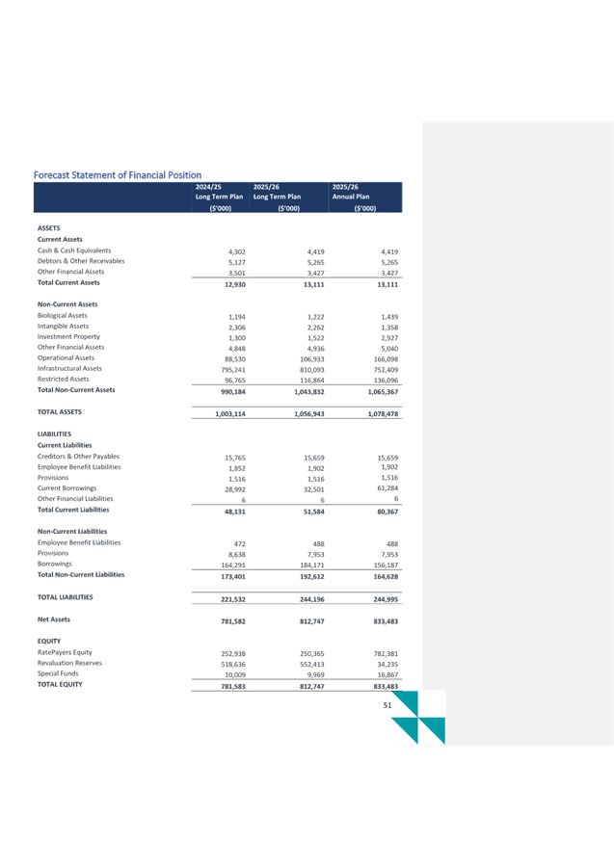Screen dimensions: 614x868
Task: Click the 'Debtors & Other Receivables' row label
Action: point(81,261)
